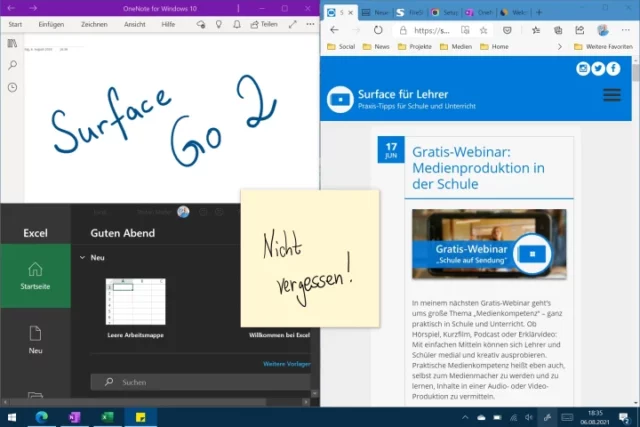
Task: Add page to favorites star icon
Action: click(483, 30)
